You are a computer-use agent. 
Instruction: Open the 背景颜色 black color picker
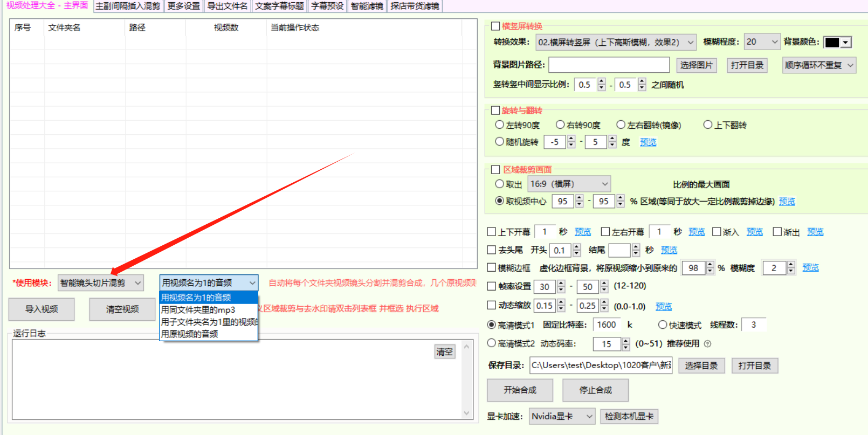[x=838, y=42]
